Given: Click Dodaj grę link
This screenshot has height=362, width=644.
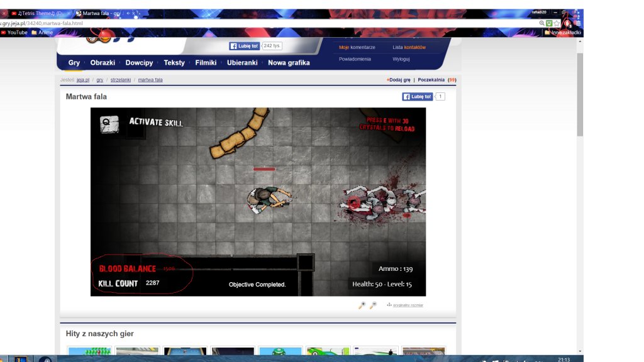Looking at the screenshot, I should click(x=398, y=80).
